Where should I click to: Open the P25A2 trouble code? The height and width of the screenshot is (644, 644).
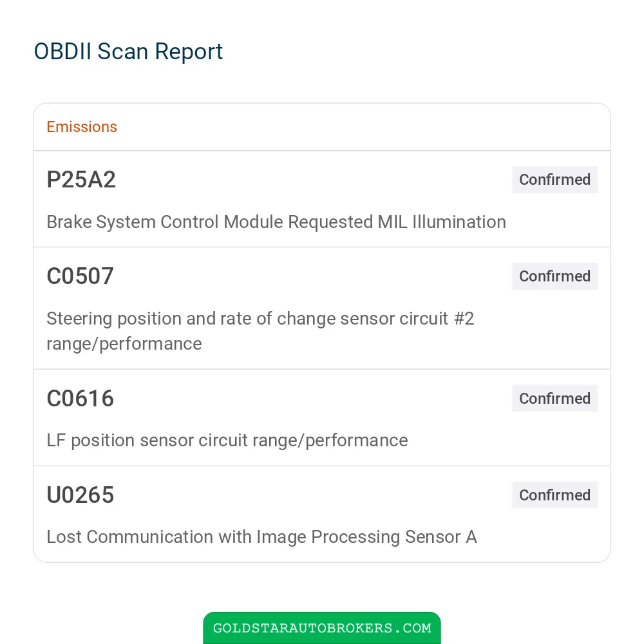coord(81,180)
